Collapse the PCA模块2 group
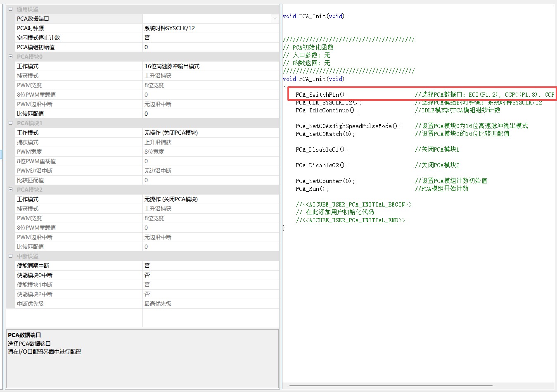 (x=10, y=190)
